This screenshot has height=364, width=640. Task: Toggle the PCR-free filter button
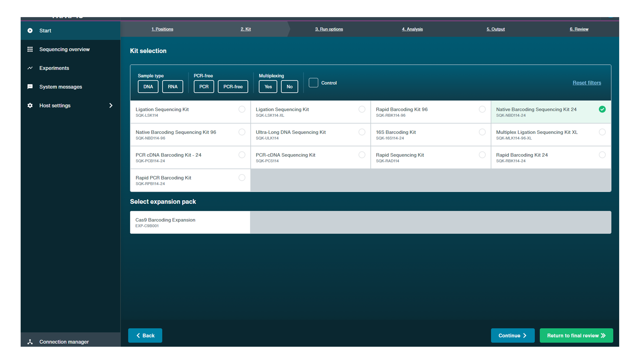[233, 87]
